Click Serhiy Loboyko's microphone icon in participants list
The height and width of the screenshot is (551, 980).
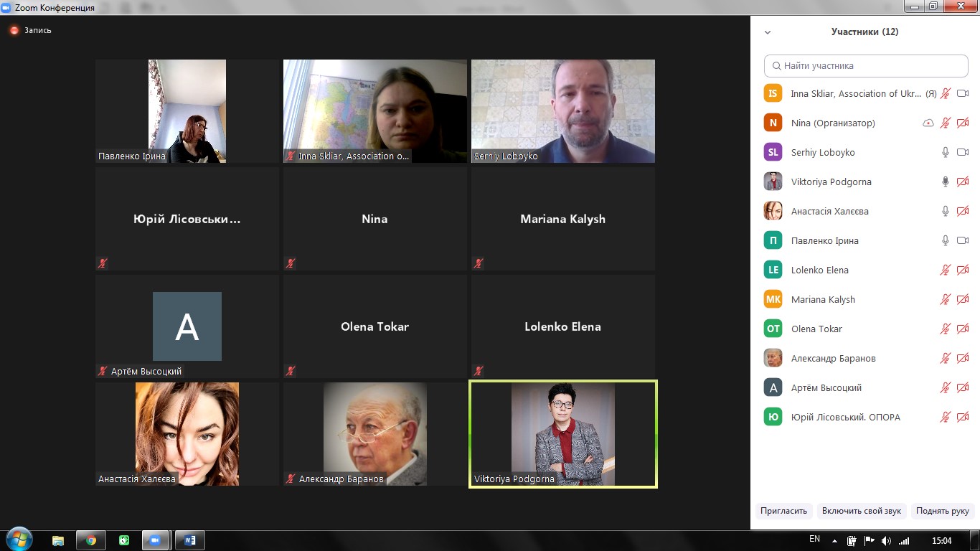(946, 153)
